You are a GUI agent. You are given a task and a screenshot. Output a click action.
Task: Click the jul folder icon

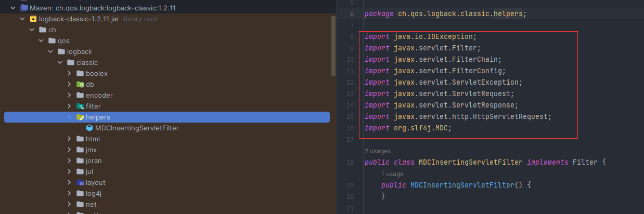coord(80,171)
